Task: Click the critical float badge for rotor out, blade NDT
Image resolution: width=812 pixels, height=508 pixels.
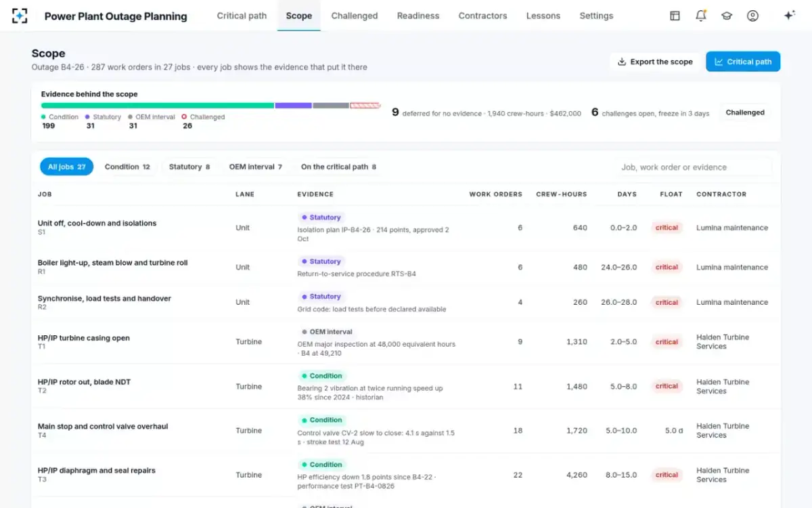Action: pos(667,386)
